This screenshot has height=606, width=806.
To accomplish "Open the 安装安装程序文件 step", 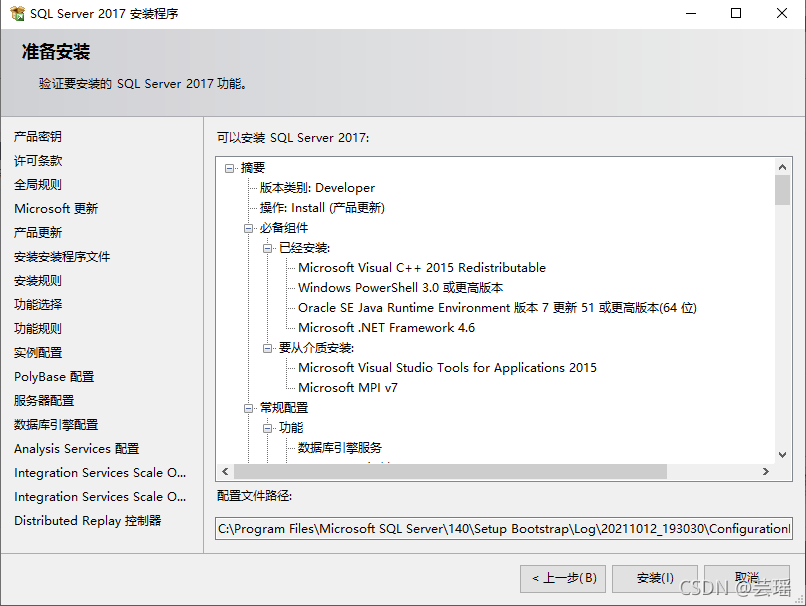I will pyautogui.click(x=62, y=256).
